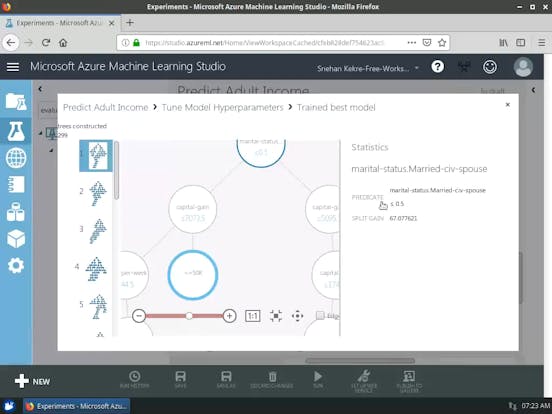The image size is (552, 414).
Task: Click the tree list scrollbar
Action: [117, 170]
